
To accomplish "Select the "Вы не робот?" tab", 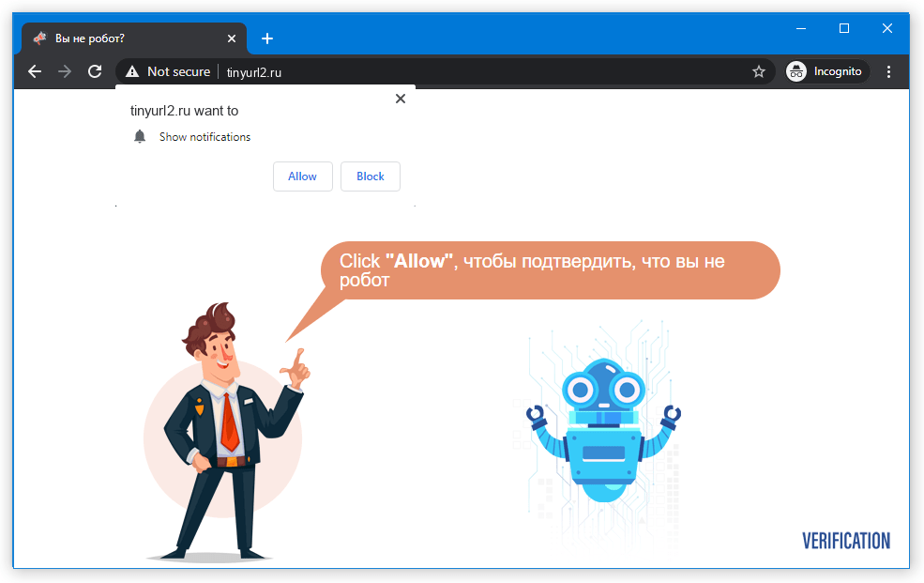I will tap(113, 38).
